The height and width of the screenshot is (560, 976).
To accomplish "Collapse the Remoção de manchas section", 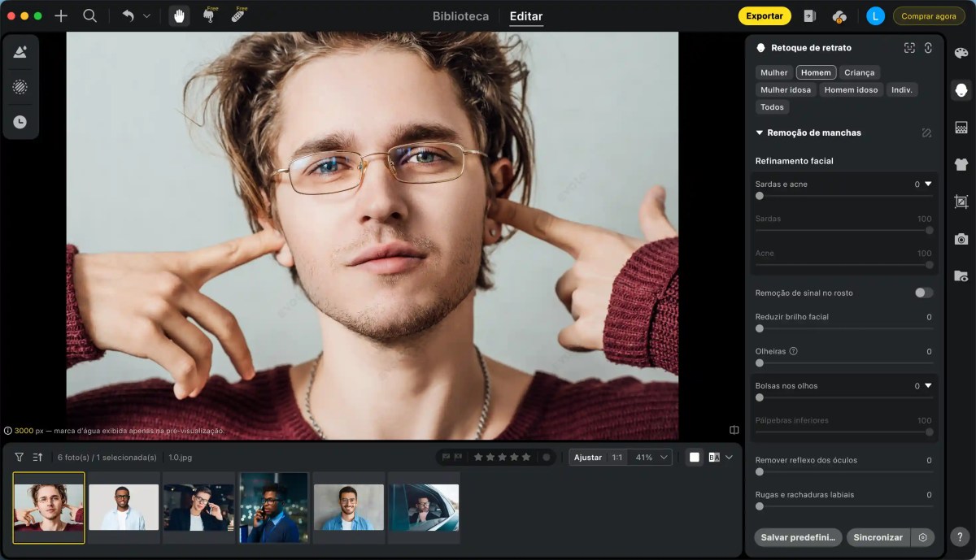I will (758, 132).
